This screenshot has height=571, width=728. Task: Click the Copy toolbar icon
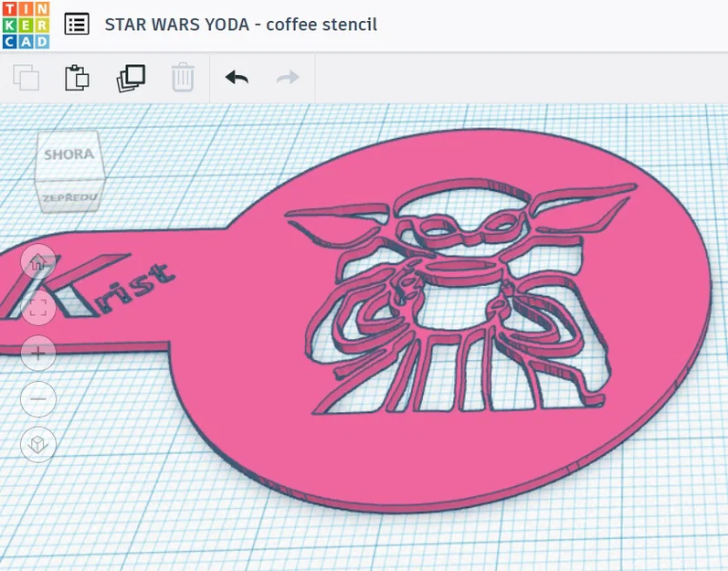pos(26,78)
